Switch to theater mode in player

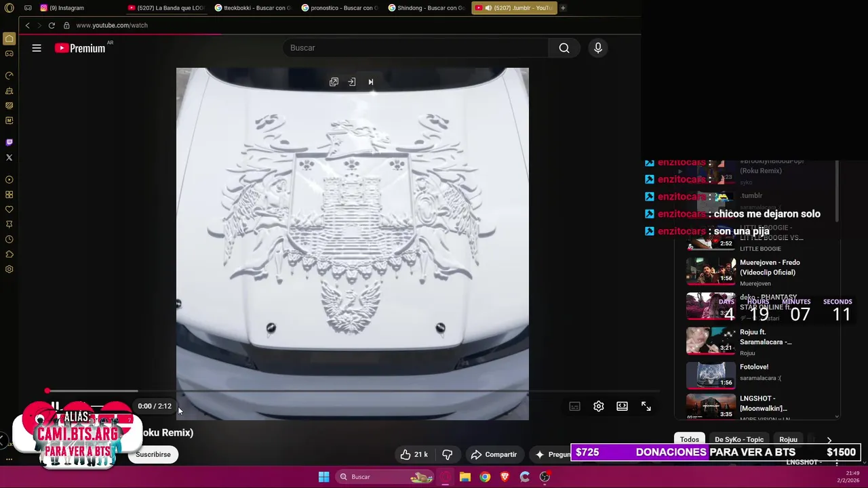tap(622, 406)
